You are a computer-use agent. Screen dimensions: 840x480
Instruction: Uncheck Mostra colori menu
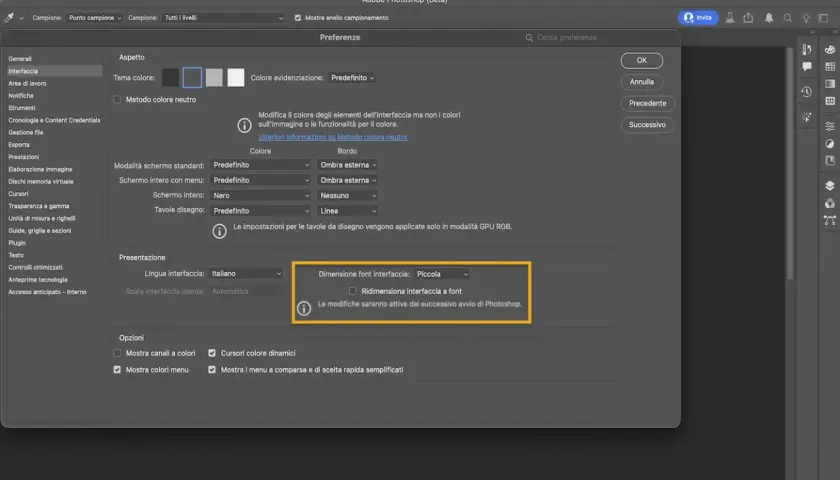[117, 370]
